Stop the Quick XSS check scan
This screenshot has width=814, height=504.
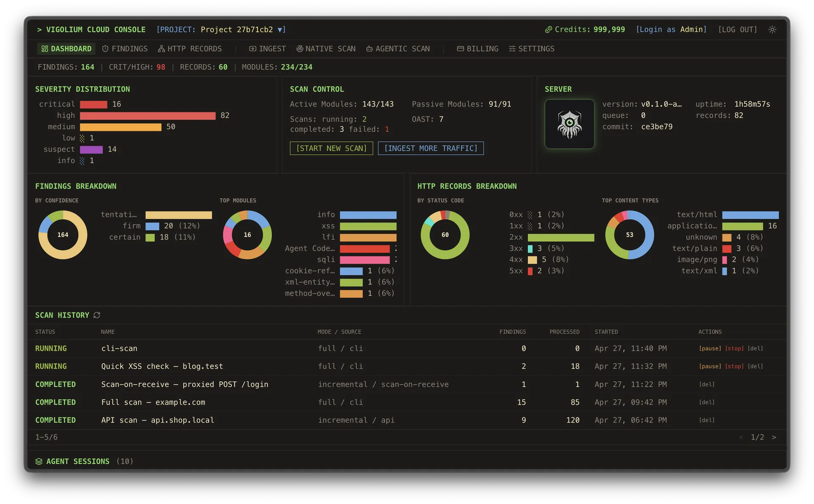(x=734, y=366)
